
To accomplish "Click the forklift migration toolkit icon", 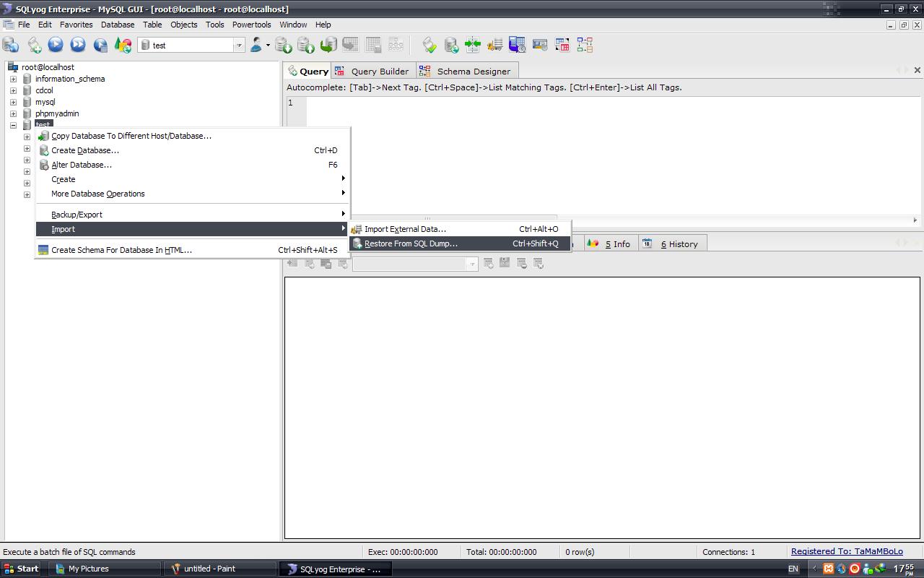I will tap(495, 45).
